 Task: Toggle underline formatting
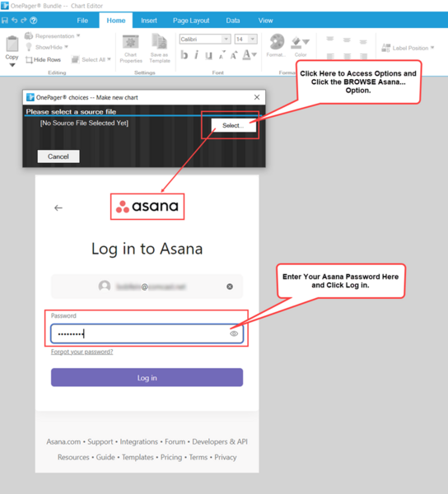(208, 55)
